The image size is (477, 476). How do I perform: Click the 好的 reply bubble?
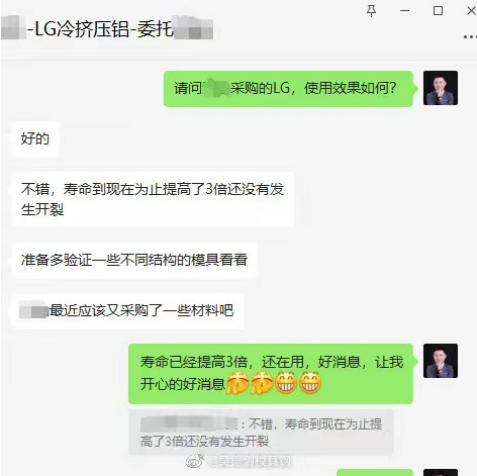click(x=35, y=139)
